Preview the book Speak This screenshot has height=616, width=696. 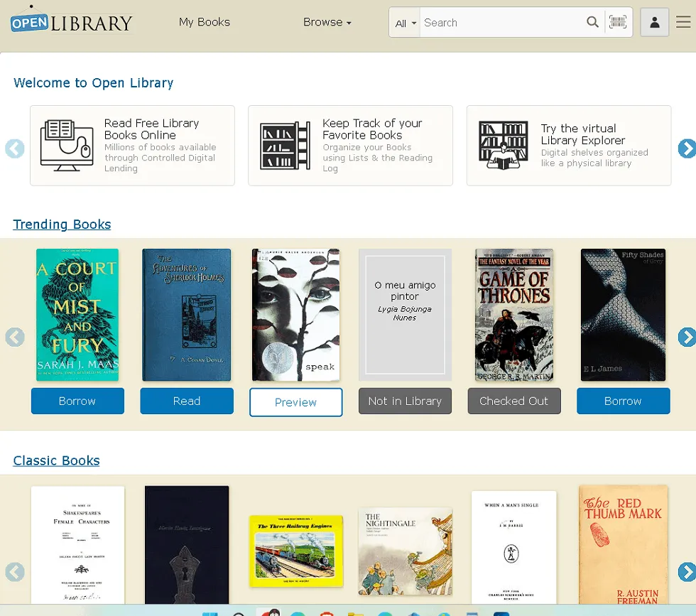[295, 402]
